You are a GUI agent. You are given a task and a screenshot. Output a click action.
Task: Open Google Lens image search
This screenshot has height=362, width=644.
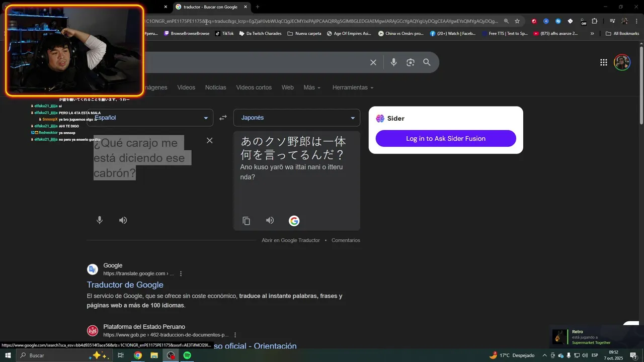[x=411, y=62]
